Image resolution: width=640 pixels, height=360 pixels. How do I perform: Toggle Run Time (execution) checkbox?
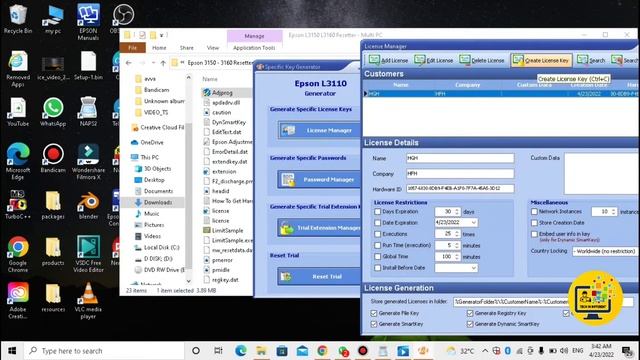378,245
